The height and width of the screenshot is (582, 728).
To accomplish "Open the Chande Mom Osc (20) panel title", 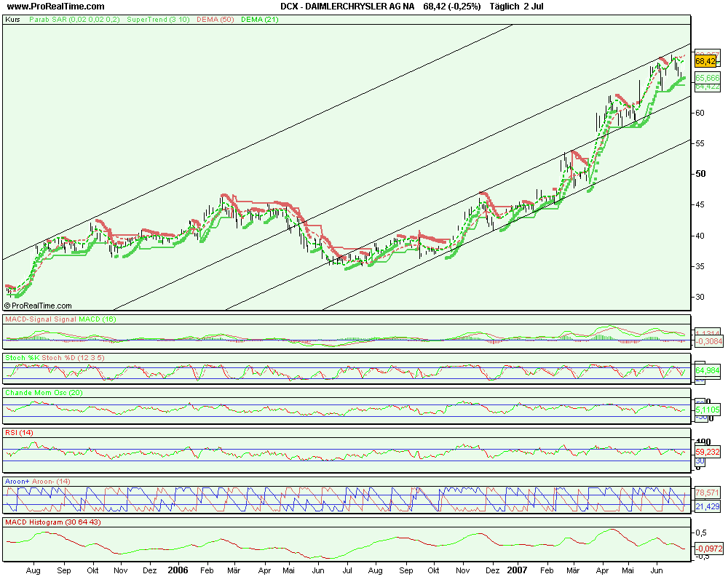I will pyautogui.click(x=44, y=393).
